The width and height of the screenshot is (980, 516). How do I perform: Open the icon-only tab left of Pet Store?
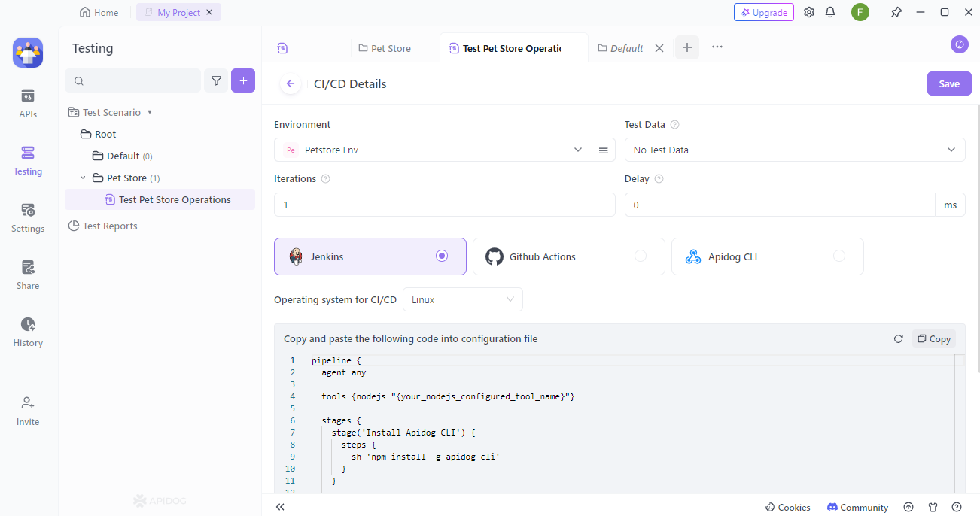282,48
